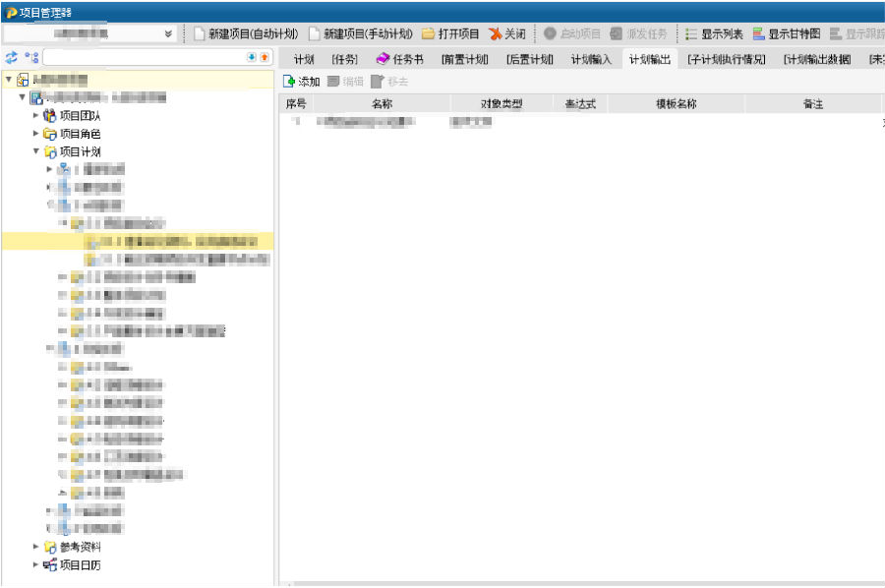Open a project via 打开项目
Viewport: 885px width, 588px height.
pos(450,33)
